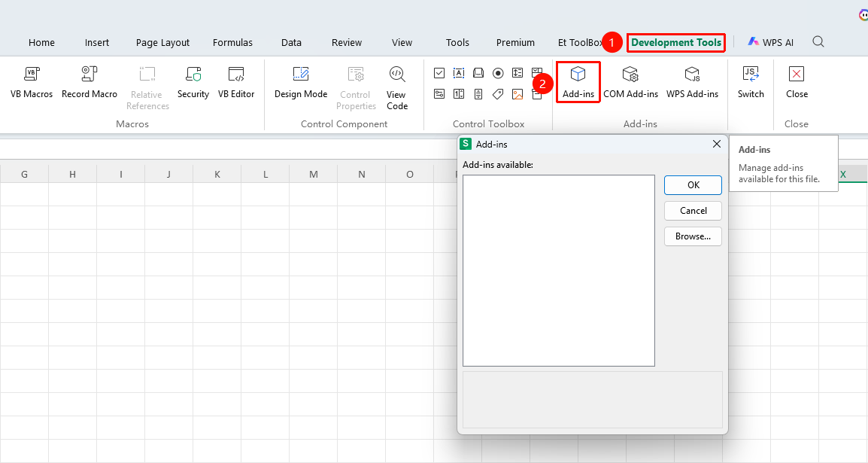Choose the Label tag control icon
Screen dimensions: 868x463
coord(498,94)
